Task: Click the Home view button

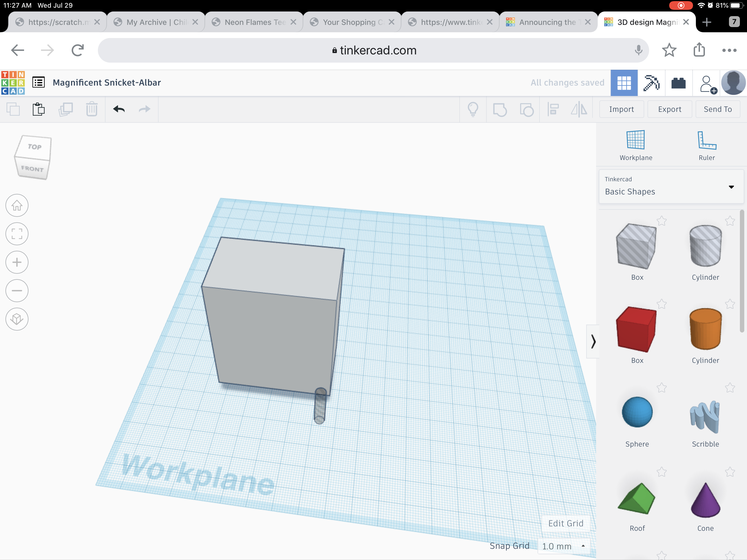Action: 17,205
